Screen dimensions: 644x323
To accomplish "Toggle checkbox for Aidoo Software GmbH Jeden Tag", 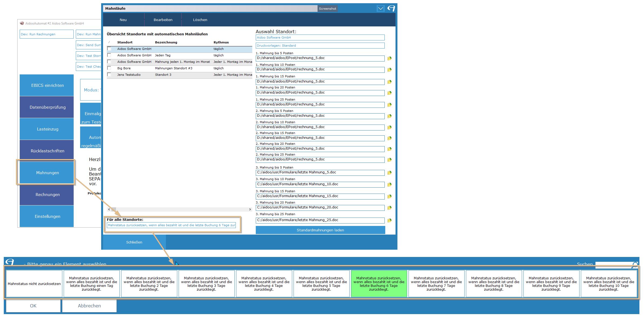I will (109, 55).
